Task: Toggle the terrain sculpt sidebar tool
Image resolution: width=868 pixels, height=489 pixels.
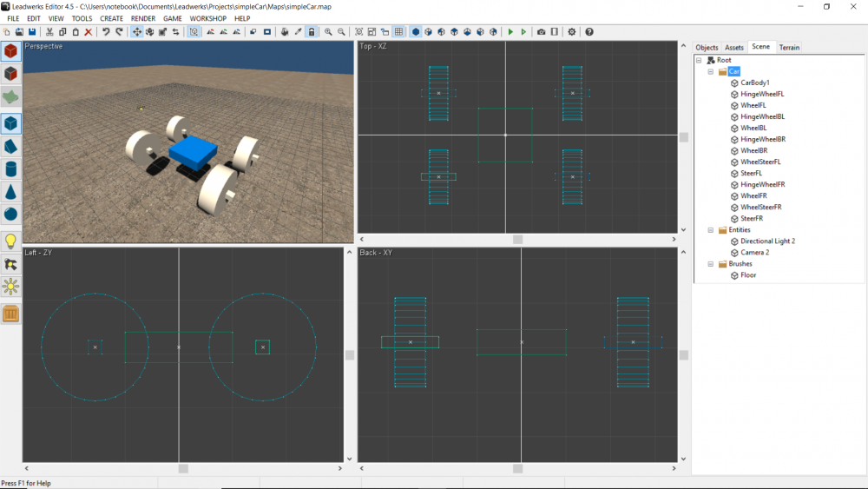Action: 11,97
